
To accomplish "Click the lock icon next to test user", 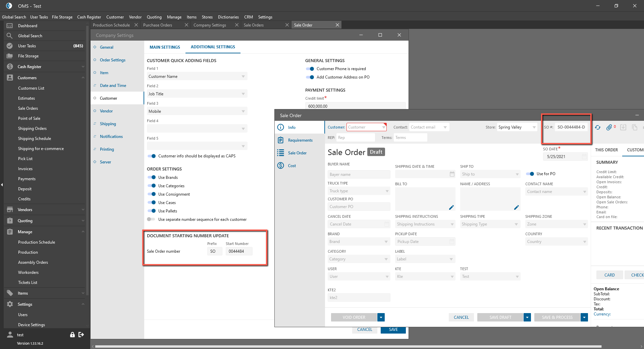I will [72, 335].
